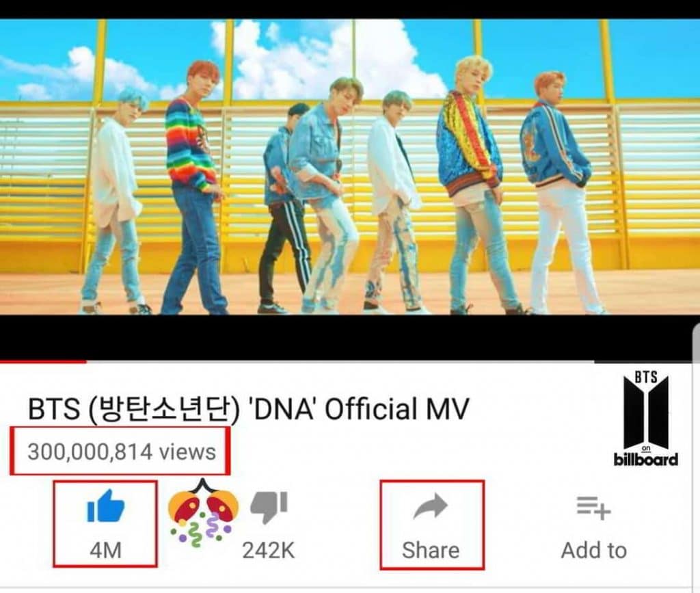This screenshot has height=593, width=700.
Task: Tap the Share arrow icon
Action: [x=431, y=506]
